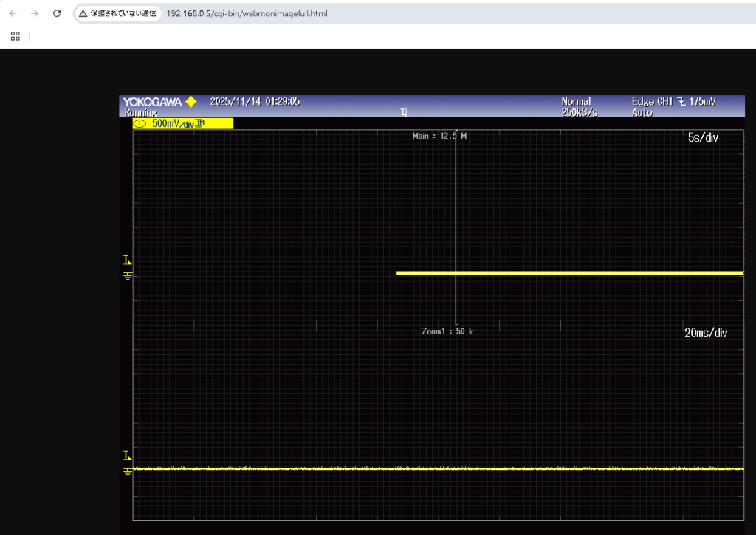Click the Running acquisition status text

(x=140, y=113)
